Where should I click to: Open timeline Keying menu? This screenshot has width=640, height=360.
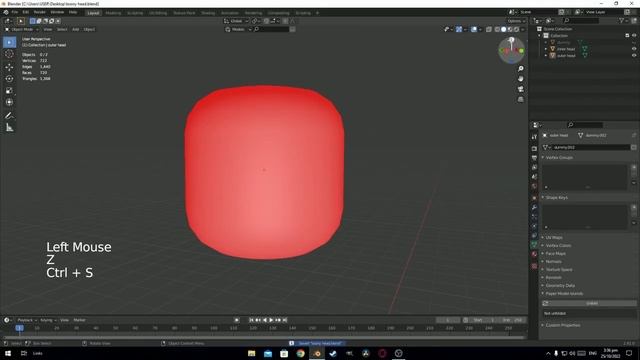48,320
